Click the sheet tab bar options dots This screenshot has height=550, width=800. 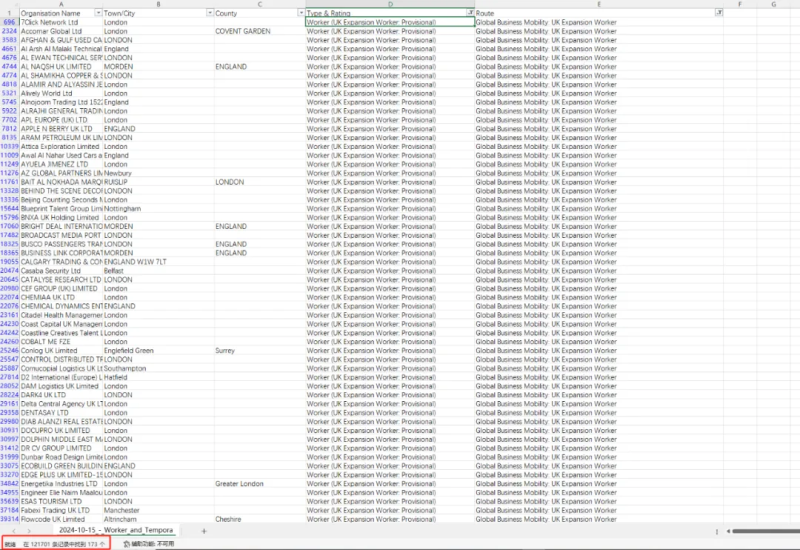(717, 531)
